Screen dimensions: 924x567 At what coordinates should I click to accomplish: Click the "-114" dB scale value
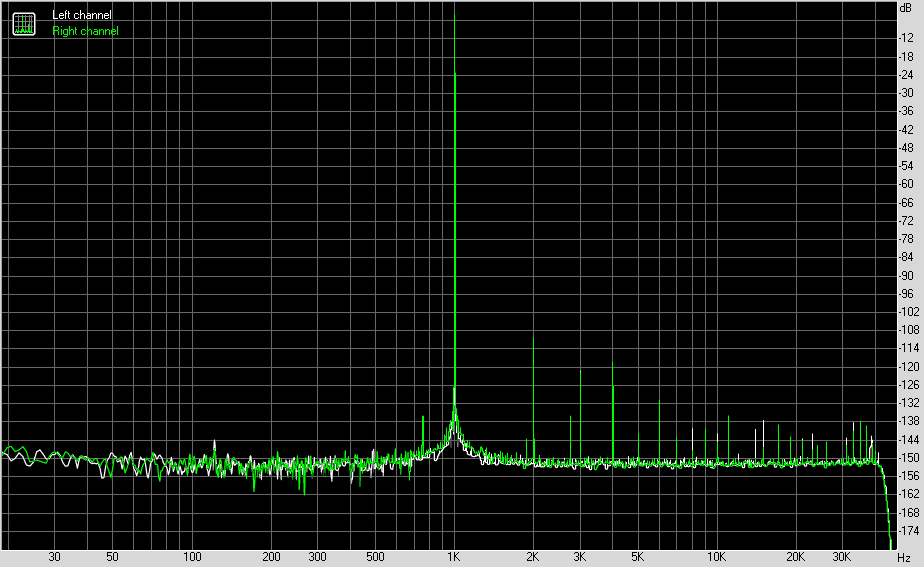pyautogui.click(x=909, y=348)
